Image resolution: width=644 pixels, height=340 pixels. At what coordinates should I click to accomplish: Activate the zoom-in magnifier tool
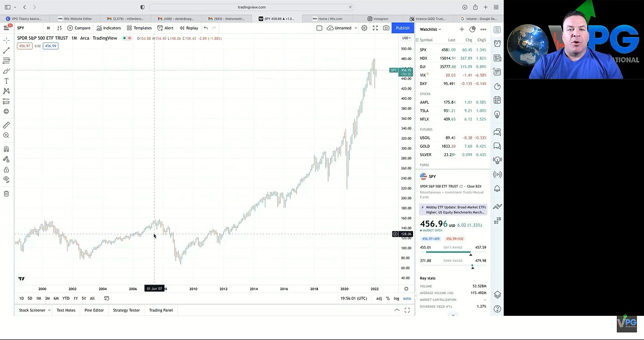click(6, 135)
